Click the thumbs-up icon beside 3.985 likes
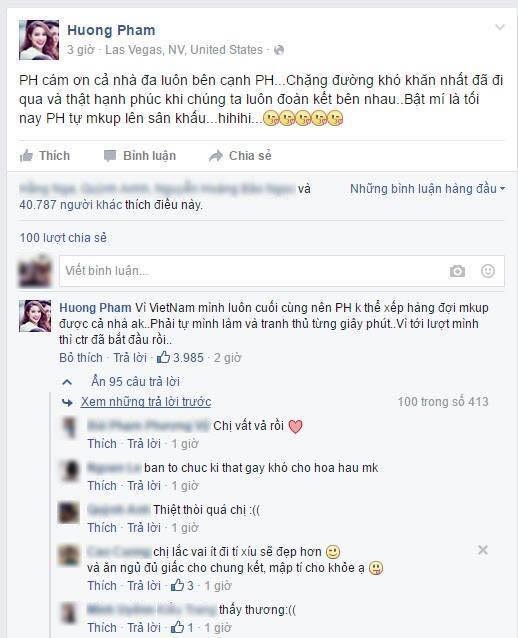 [x=163, y=357]
